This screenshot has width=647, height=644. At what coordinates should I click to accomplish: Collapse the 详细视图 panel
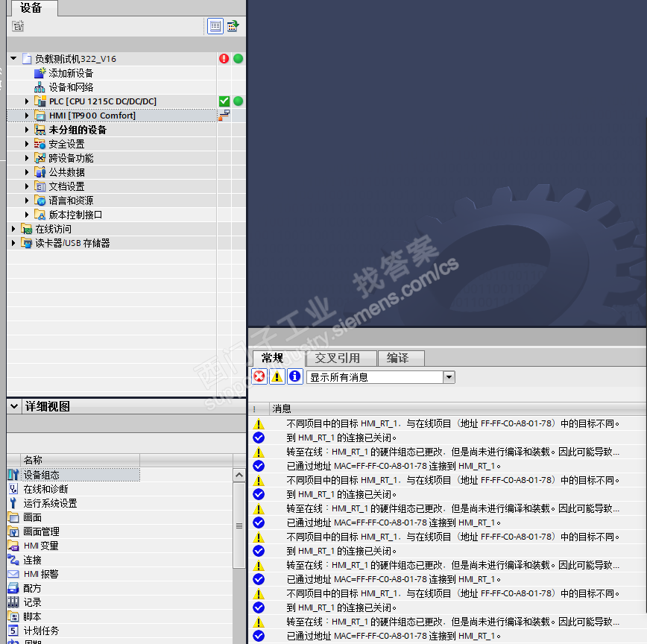(x=14, y=406)
